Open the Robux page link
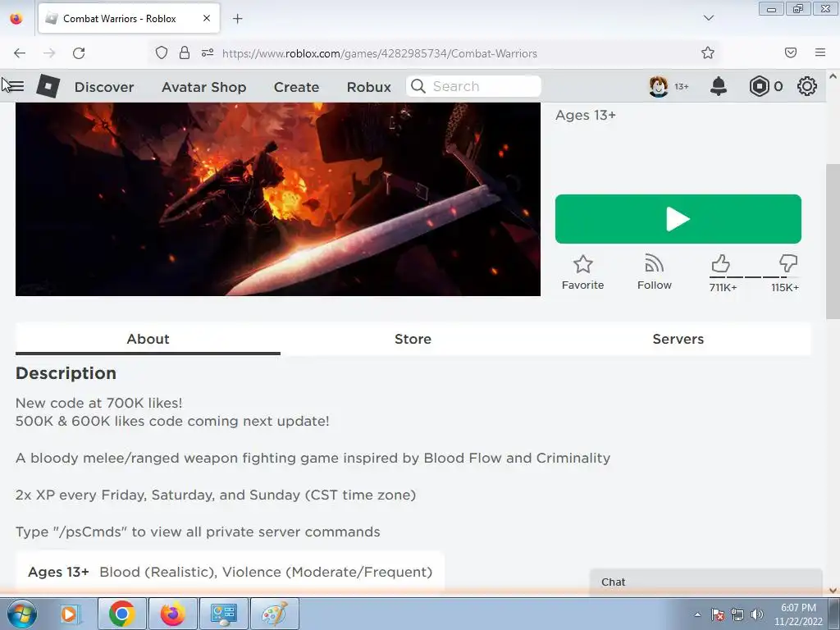Viewport: 840px width, 630px height. click(368, 87)
